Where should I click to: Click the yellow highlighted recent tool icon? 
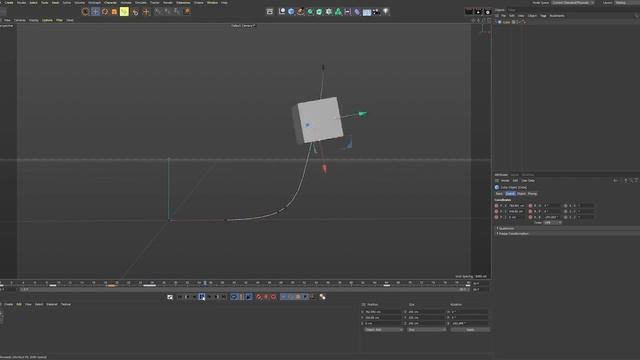click(x=124, y=11)
